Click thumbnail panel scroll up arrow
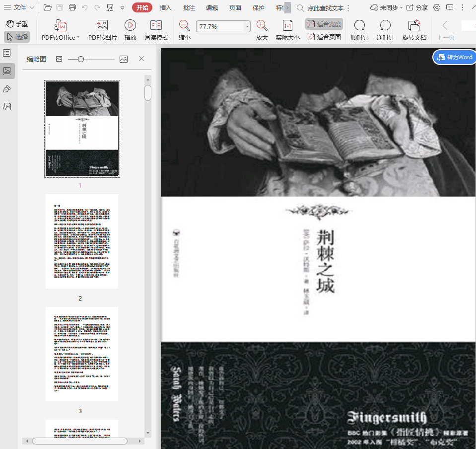476x449 pixels. click(148, 79)
